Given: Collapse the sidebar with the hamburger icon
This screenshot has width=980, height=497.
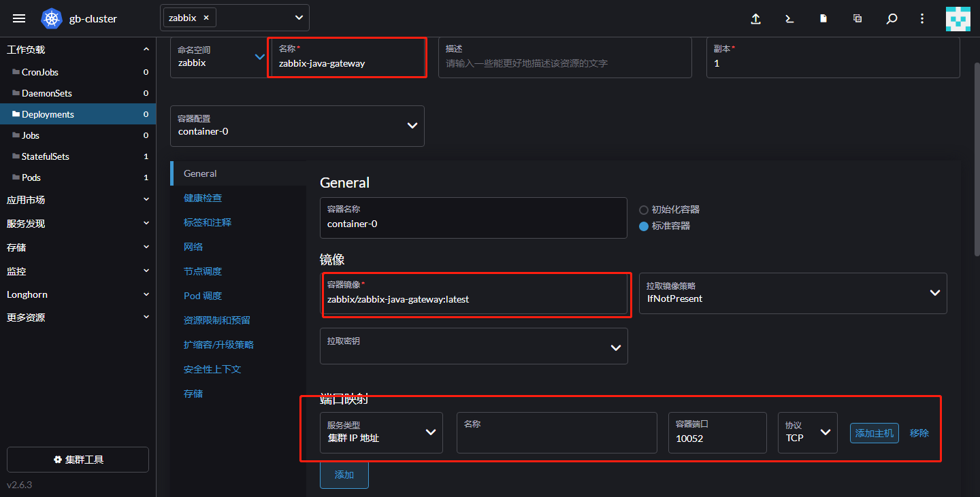Looking at the screenshot, I should coord(18,18).
